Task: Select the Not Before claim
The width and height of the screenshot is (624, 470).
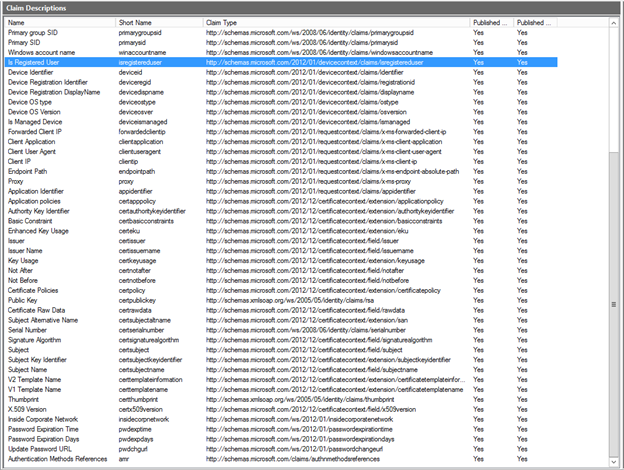Action: pos(281,281)
